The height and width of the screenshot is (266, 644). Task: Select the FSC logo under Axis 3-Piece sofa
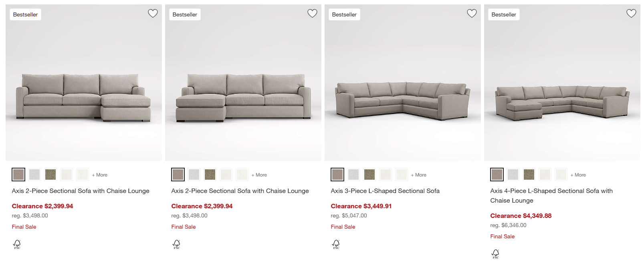336,243
